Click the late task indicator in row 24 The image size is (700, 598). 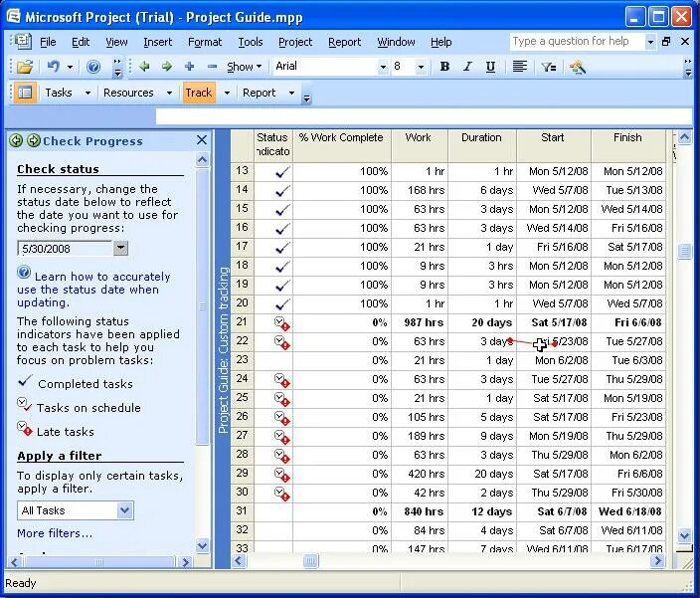click(281, 380)
